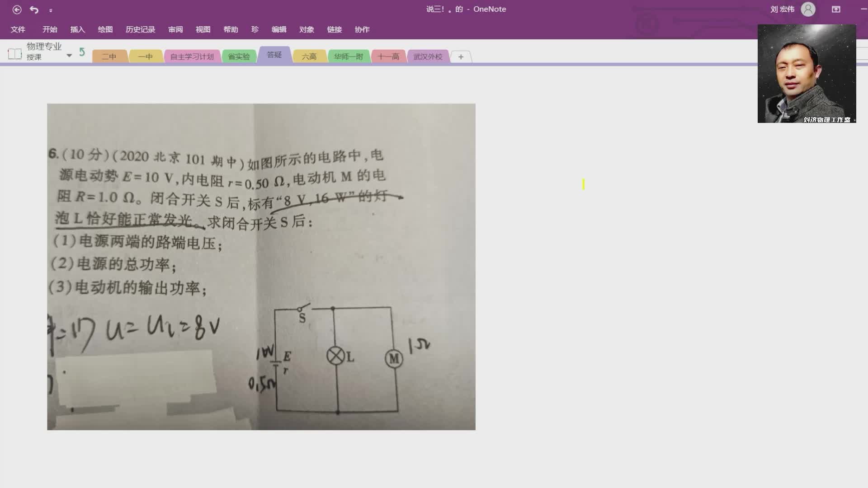Select the circuit problem image

(x=261, y=267)
